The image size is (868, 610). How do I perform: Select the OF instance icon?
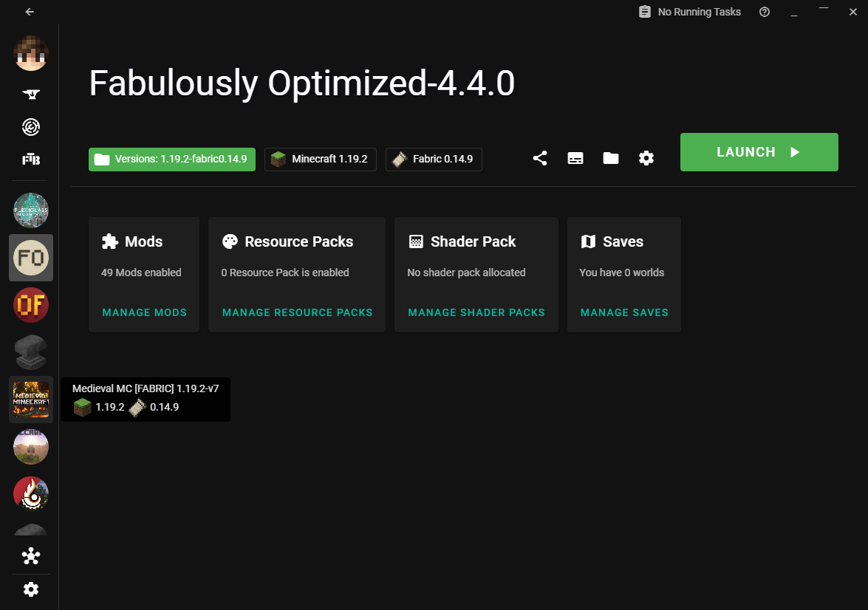[31, 305]
